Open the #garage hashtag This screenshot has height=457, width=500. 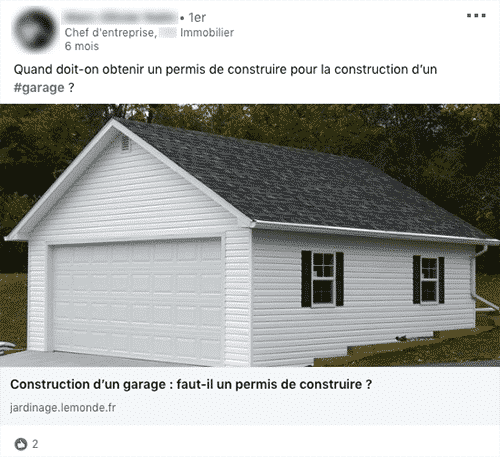point(39,88)
